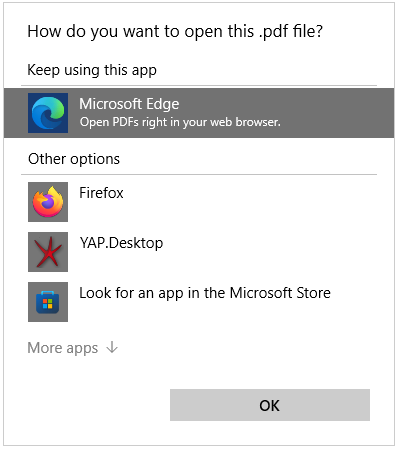Click the "Other options" section heading
404x451 pixels.
pyautogui.click(x=74, y=159)
